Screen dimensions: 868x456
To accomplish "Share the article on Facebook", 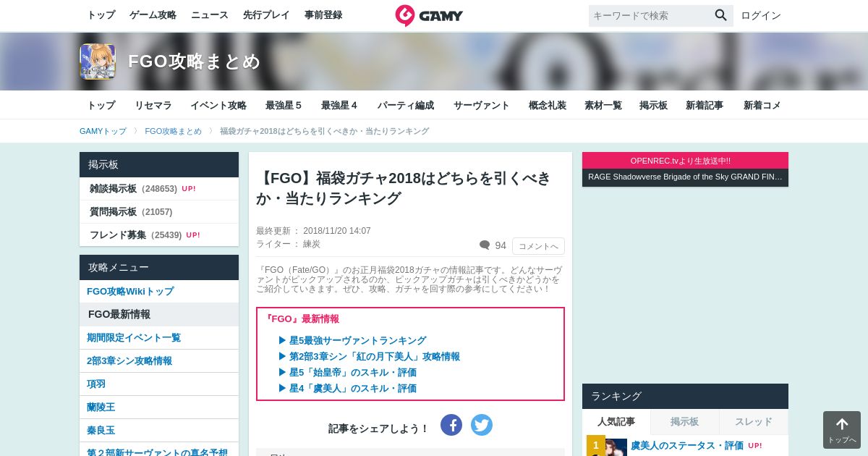I will pyautogui.click(x=451, y=425).
